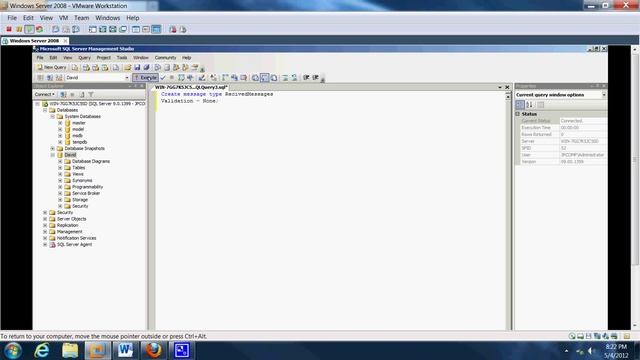Select the Storage folder under David
The height and width of the screenshot is (360, 640).
click(x=80, y=200)
